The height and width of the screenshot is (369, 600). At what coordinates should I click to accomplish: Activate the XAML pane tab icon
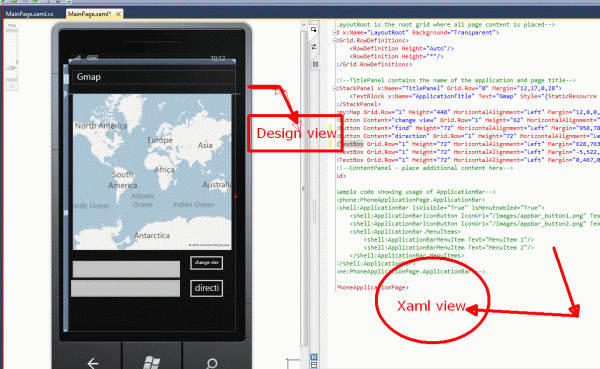point(315,64)
